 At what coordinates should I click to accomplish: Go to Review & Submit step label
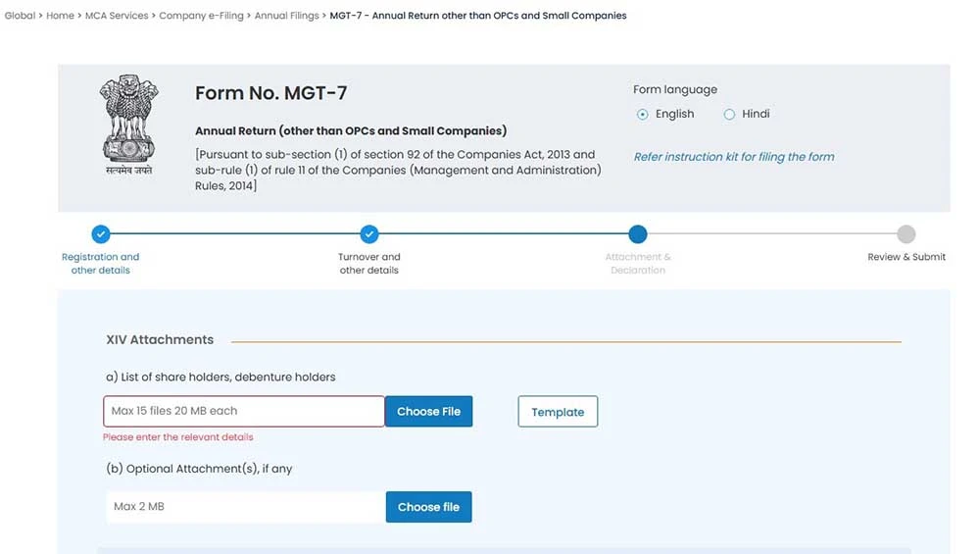(x=906, y=257)
